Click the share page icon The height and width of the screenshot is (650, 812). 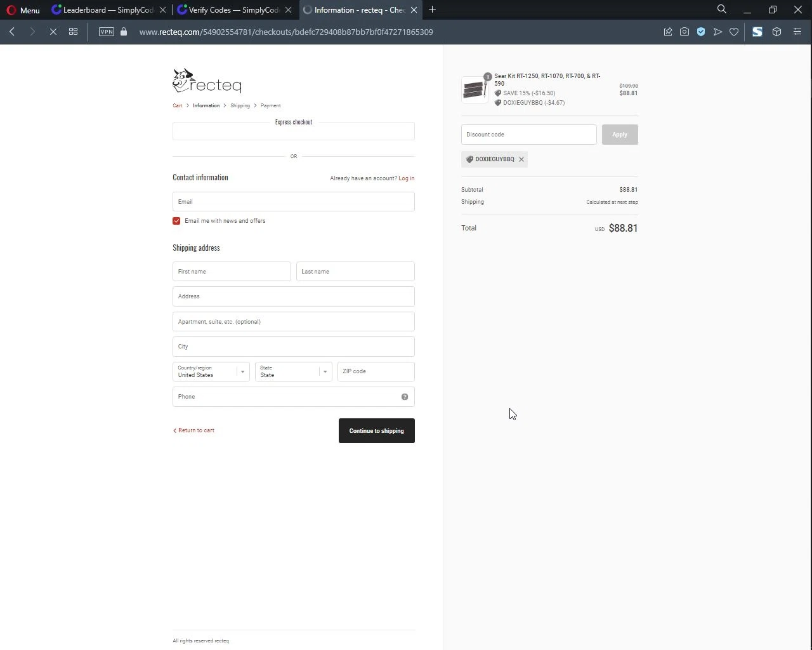(x=668, y=32)
